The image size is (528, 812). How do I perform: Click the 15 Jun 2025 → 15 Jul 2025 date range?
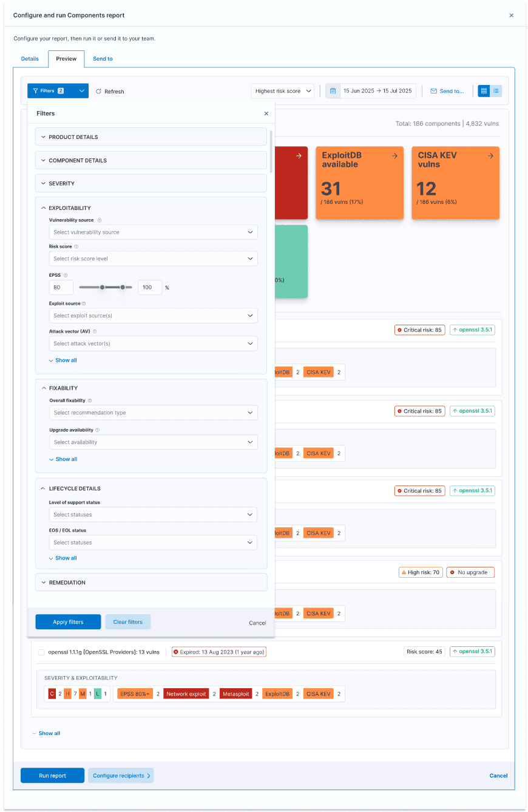(x=377, y=91)
